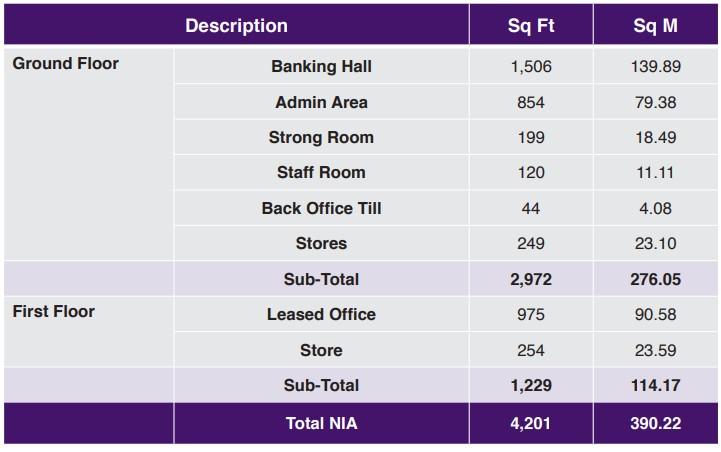This screenshot has height=452, width=721.
Task: Select the 23.10 Stores value
Action: tap(655, 243)
